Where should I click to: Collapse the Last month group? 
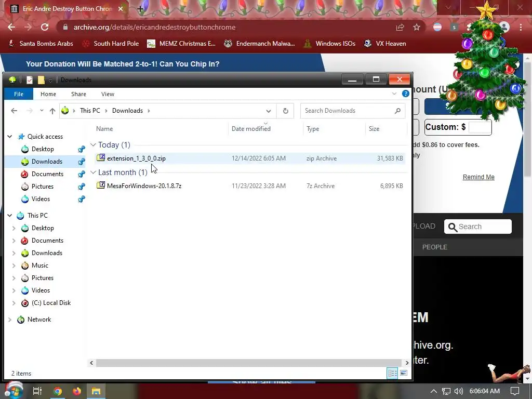(x=94, y=172)
